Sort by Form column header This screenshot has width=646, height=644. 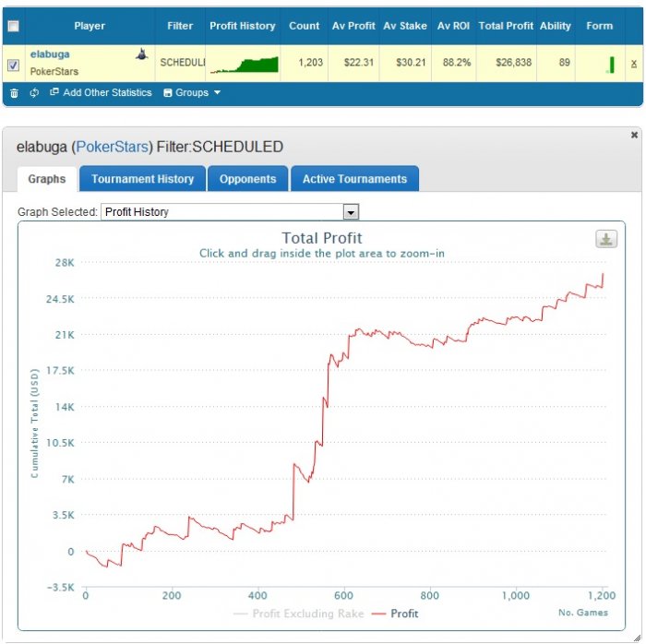pyautogui.click(x=600, y=26)
